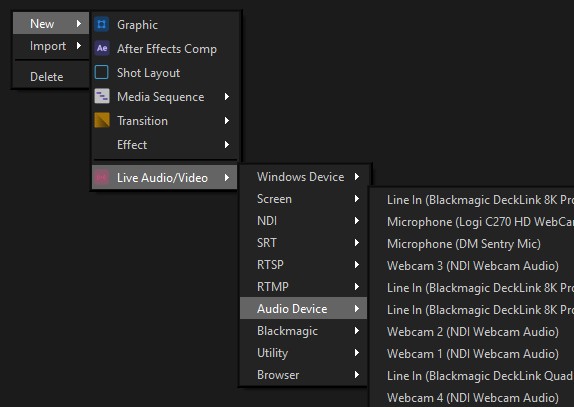Choose the SRT source

303,243
